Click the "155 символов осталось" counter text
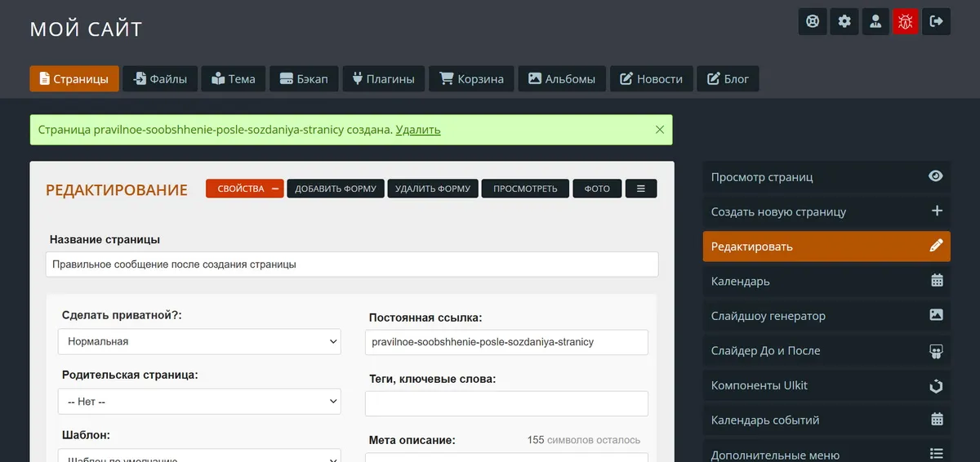Viewport: 980px width, 462px height. click(x=584, y=440)
